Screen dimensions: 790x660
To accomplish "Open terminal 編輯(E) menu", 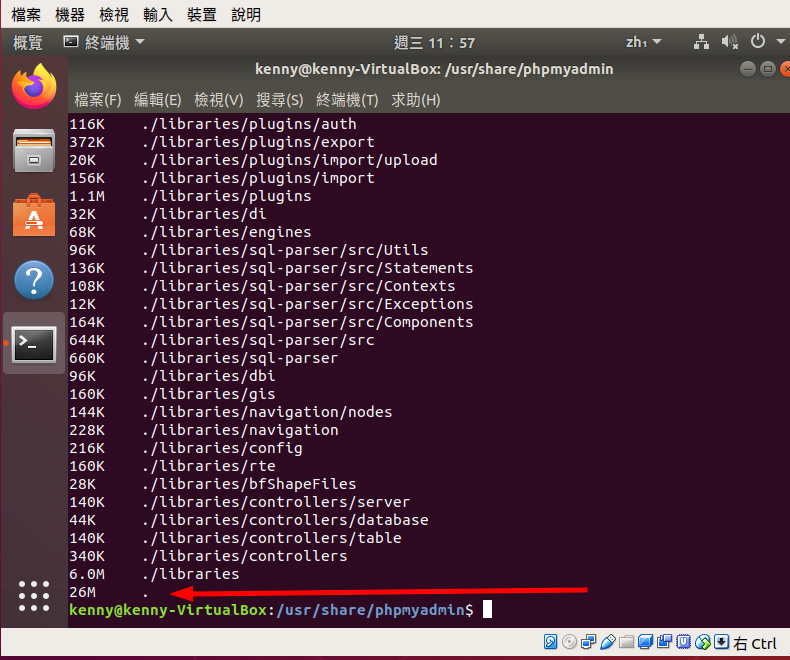I will (158, 100).
